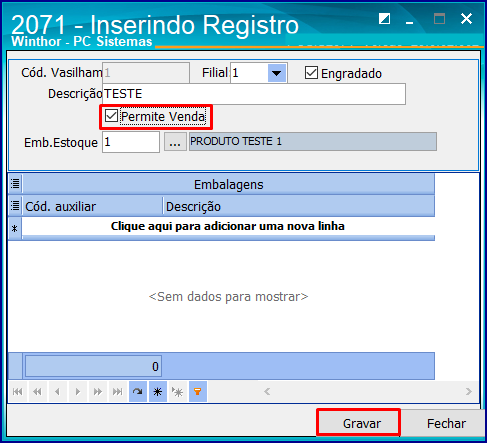The width and height of the screenshot is (487, 443).
Task: Uncheck the Engradado checkbox
Action: (311, 73)
